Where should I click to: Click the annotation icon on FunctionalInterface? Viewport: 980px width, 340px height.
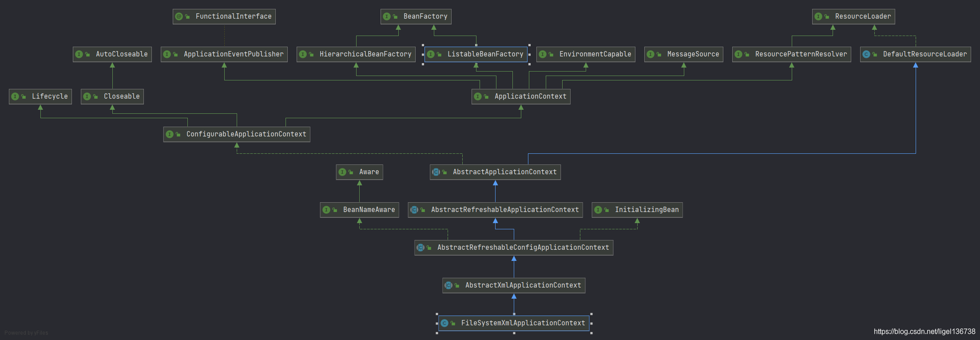point(179,16)
